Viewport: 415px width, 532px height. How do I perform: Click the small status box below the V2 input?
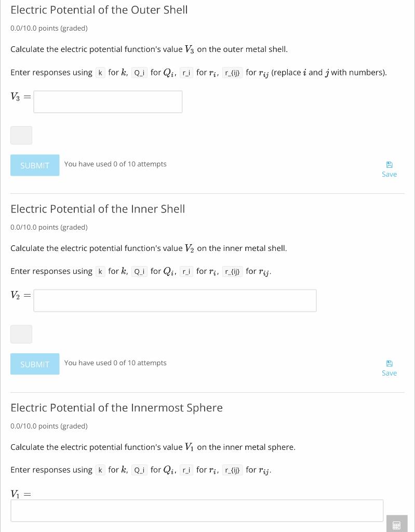tap(21, 334)
